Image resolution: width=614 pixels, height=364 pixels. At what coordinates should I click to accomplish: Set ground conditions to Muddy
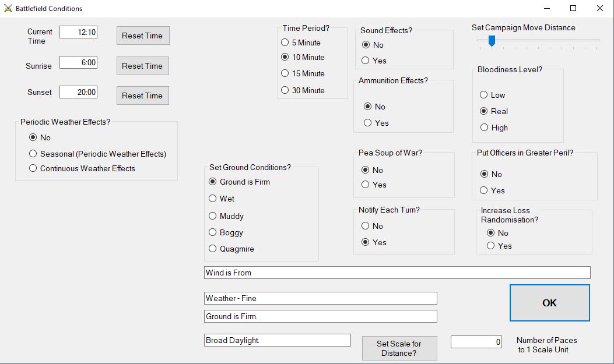coord(213,216)
